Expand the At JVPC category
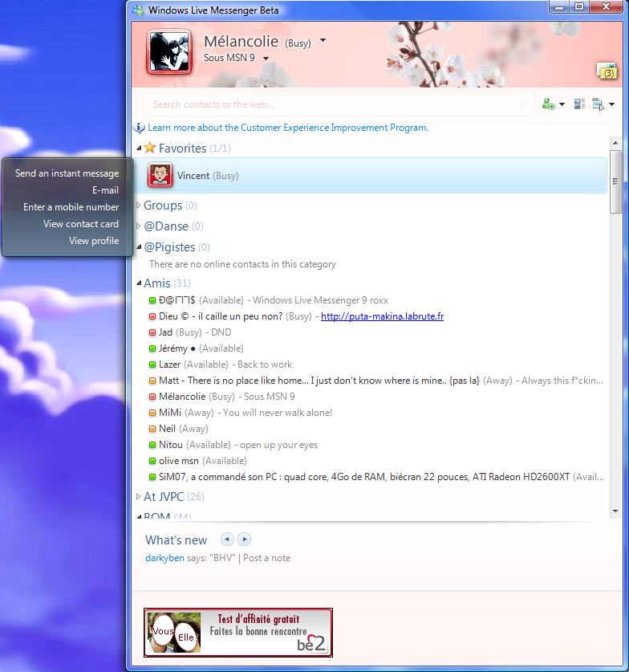Viewport: 629px width, 672px height. pos(138,496)
